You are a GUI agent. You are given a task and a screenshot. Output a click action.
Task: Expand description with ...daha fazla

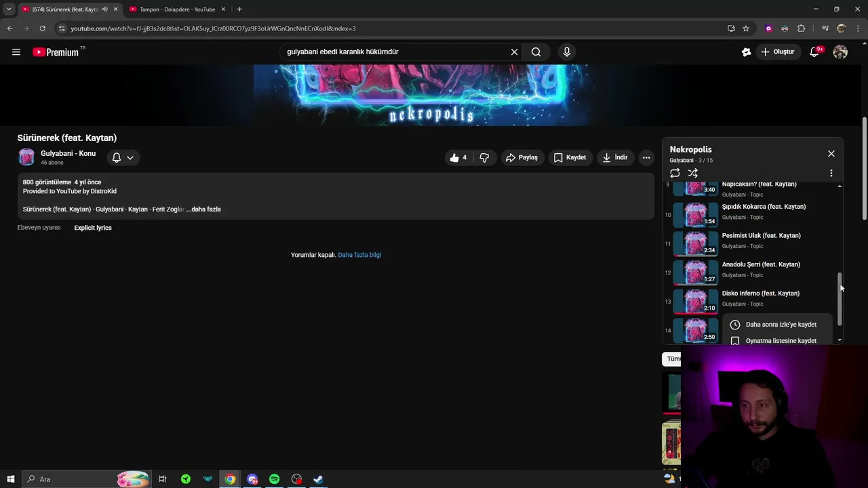point(204,209)
